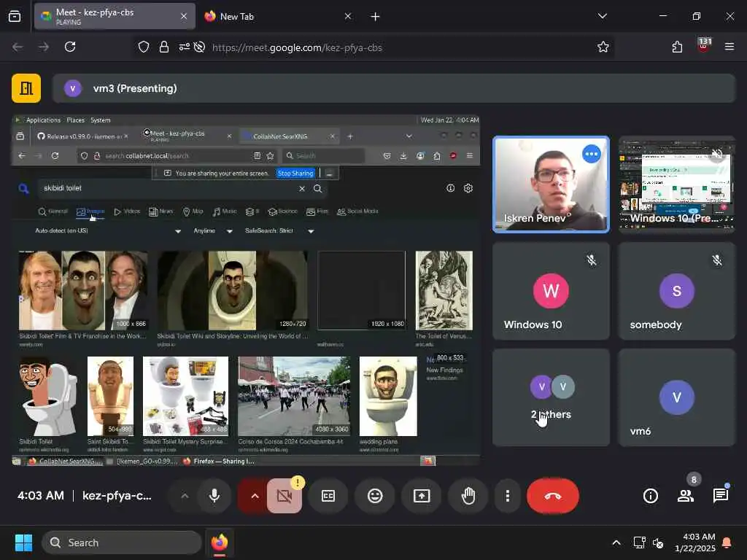747x560 pixels.
Task: Switch to Meet kez-pfya-cbs browser tab
Action: (115, 16)
